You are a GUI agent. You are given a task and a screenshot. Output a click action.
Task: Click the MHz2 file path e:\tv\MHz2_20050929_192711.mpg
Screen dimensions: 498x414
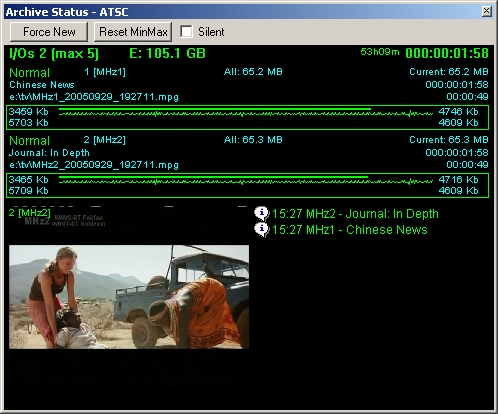click(x=94, y=165)
